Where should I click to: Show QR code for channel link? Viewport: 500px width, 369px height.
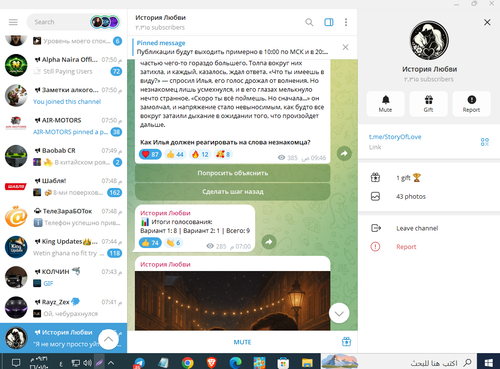485,142
